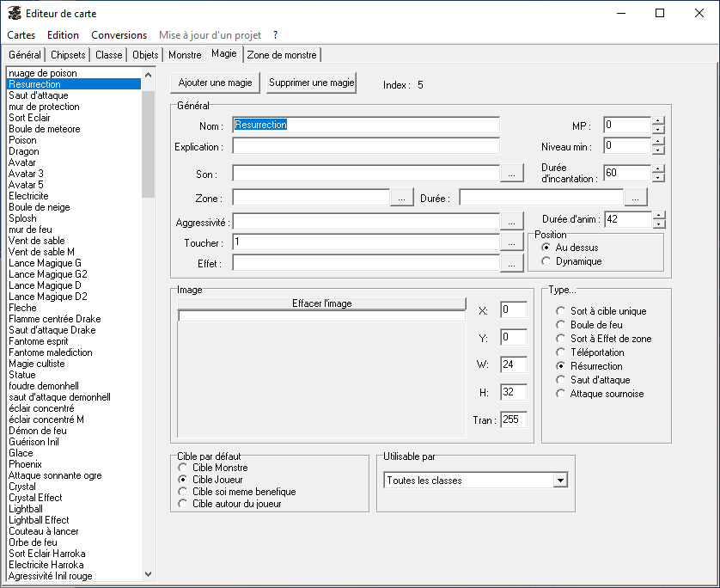Increase the MP value with up arrow
Screen dimensions: 720x588
click(x=658, y=121)
